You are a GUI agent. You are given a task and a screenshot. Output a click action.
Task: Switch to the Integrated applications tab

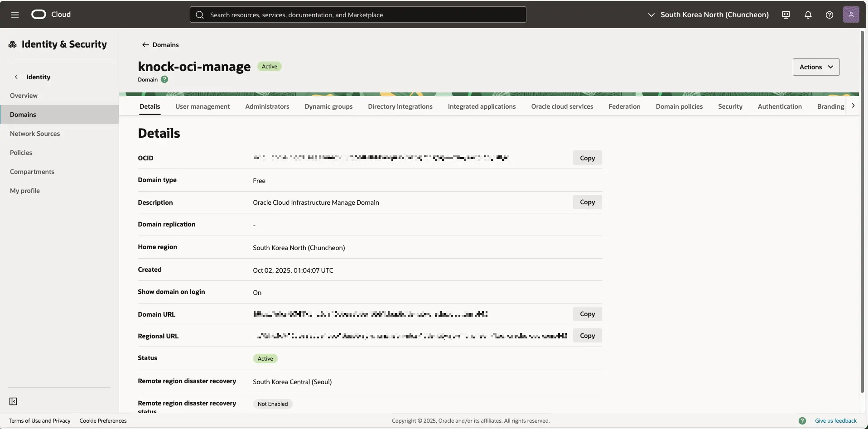point(482,106)
